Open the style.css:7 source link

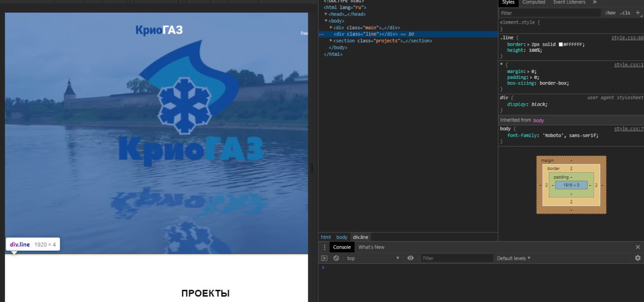(629, 129)
